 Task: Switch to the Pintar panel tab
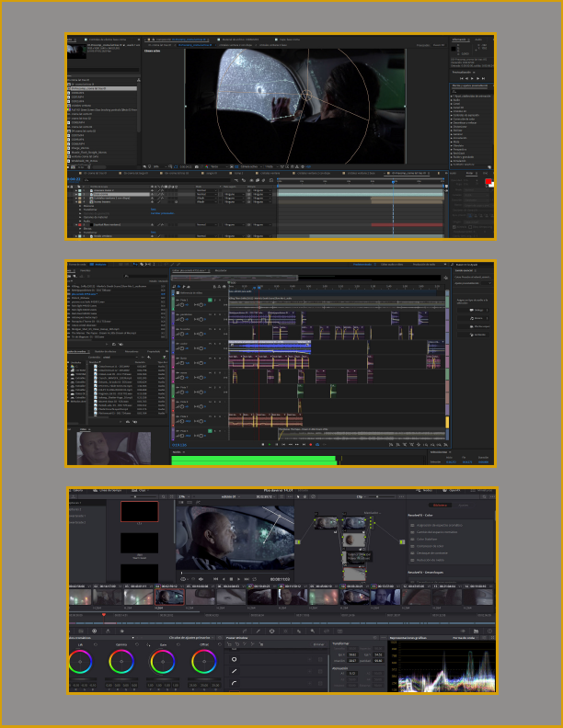(x=469, y=173)
